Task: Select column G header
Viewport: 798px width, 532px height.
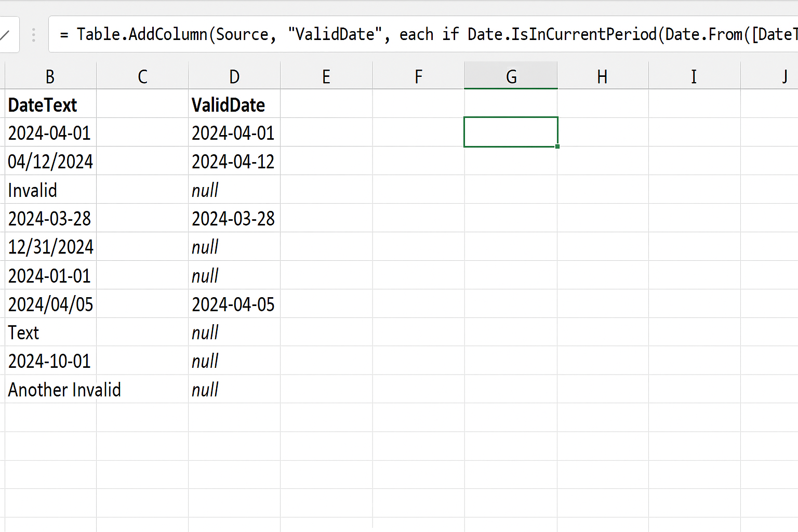Action: (x=511, y=76)
